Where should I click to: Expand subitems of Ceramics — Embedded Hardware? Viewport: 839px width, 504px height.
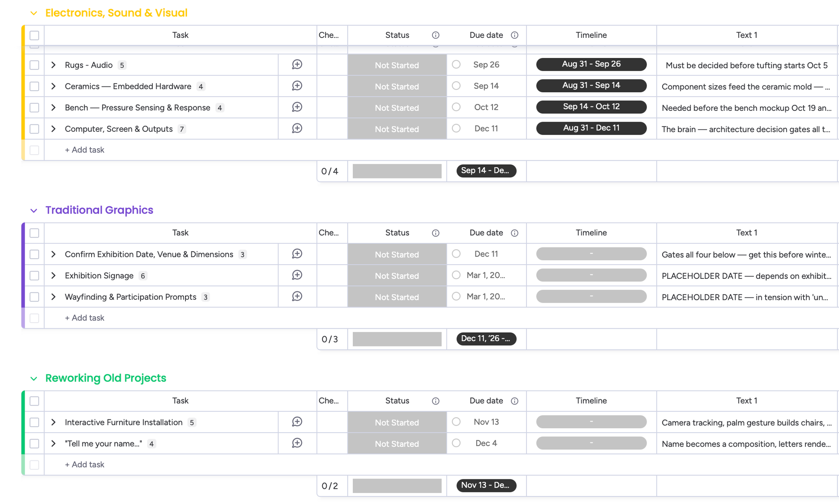click(53, 86)
